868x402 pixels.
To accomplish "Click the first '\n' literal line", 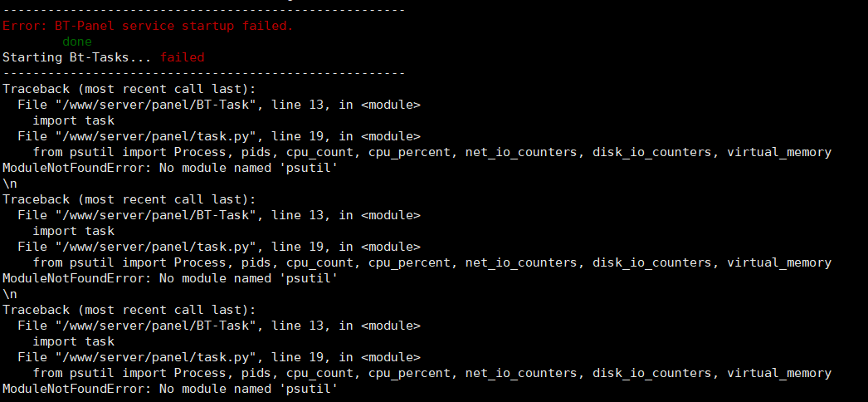I will [10, 184].
